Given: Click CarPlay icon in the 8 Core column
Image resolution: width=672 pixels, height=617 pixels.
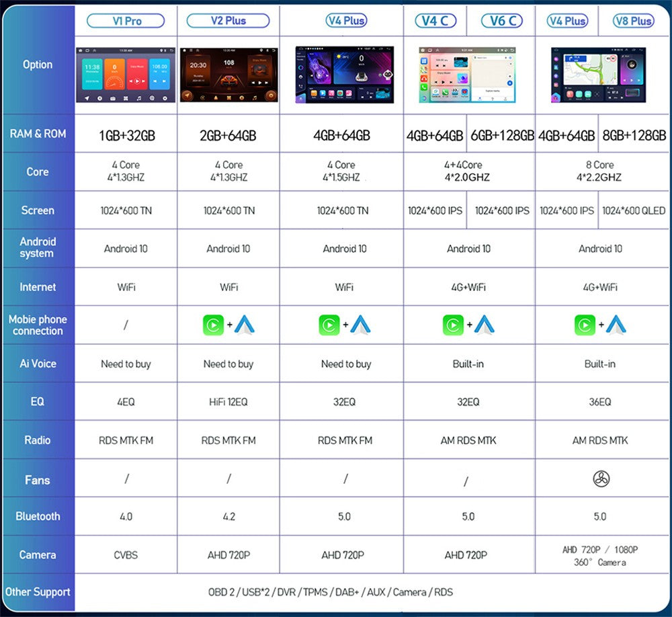Looking at the screenshot, I should 585,325.
